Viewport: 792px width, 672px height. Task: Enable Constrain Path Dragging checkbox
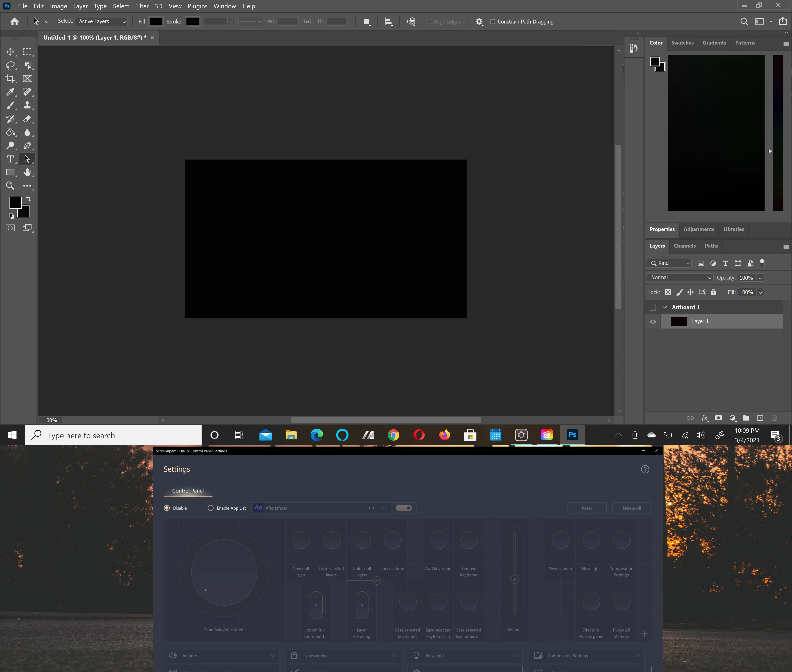493,22
